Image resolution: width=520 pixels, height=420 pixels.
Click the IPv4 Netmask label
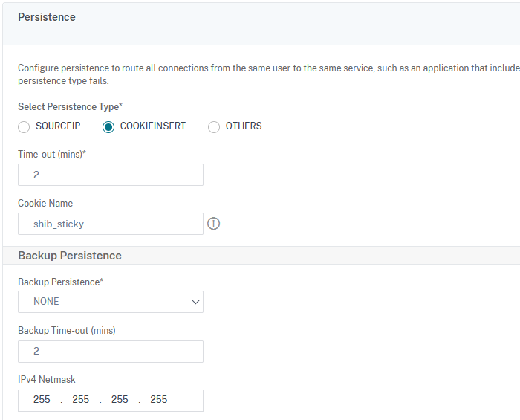tap(47, 380)
